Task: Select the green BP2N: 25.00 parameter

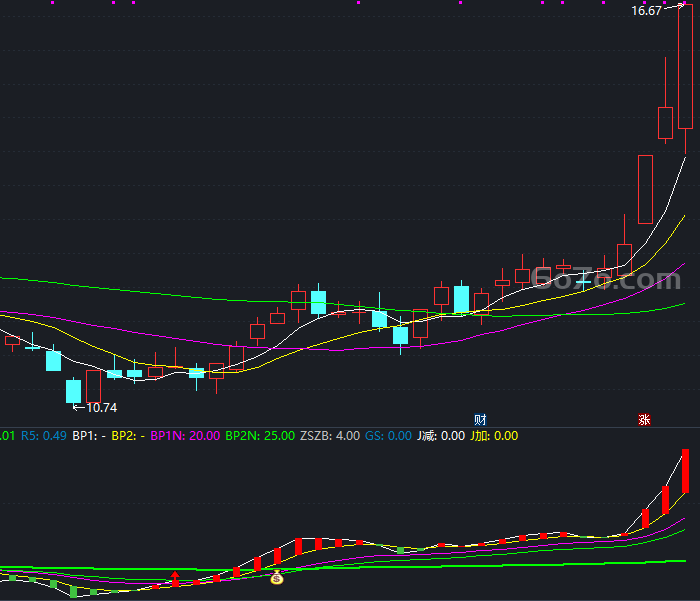Action: pos(260,436)
